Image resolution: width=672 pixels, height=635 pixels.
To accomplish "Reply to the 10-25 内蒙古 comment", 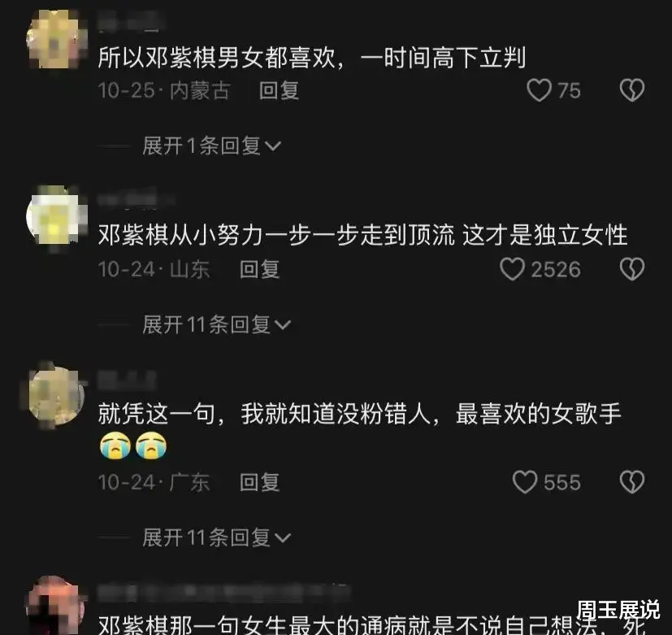I will [279, 90].
